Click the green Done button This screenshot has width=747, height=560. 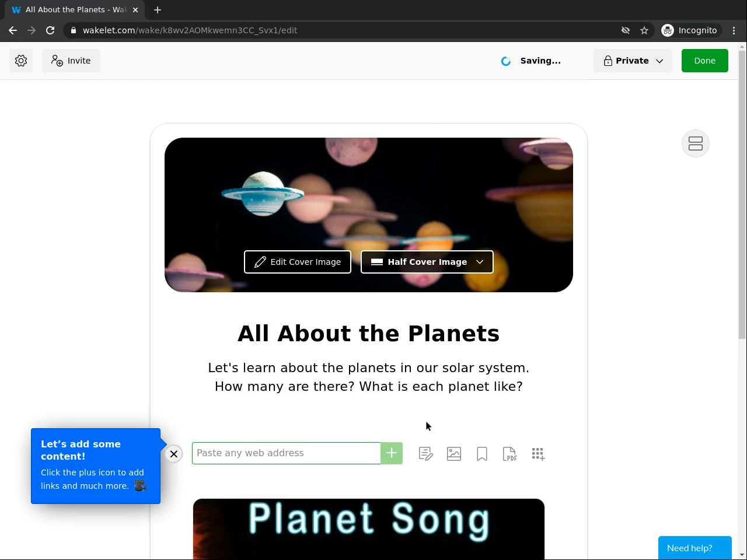point(704,61)
